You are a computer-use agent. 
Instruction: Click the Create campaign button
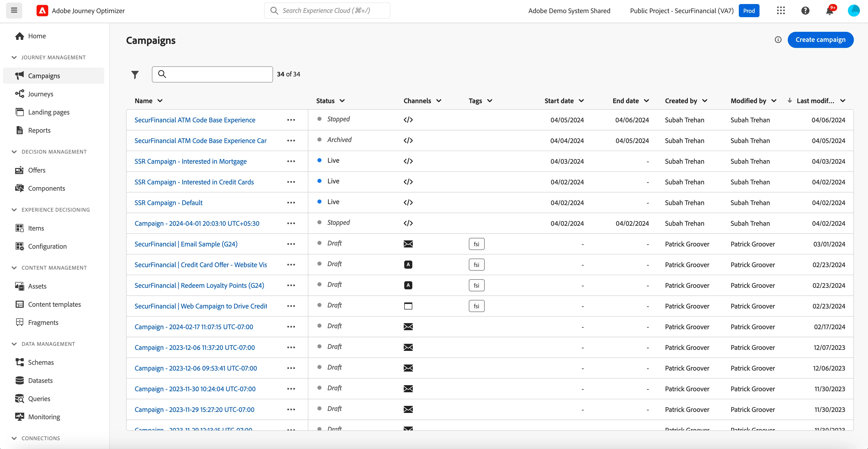[820, 40]
